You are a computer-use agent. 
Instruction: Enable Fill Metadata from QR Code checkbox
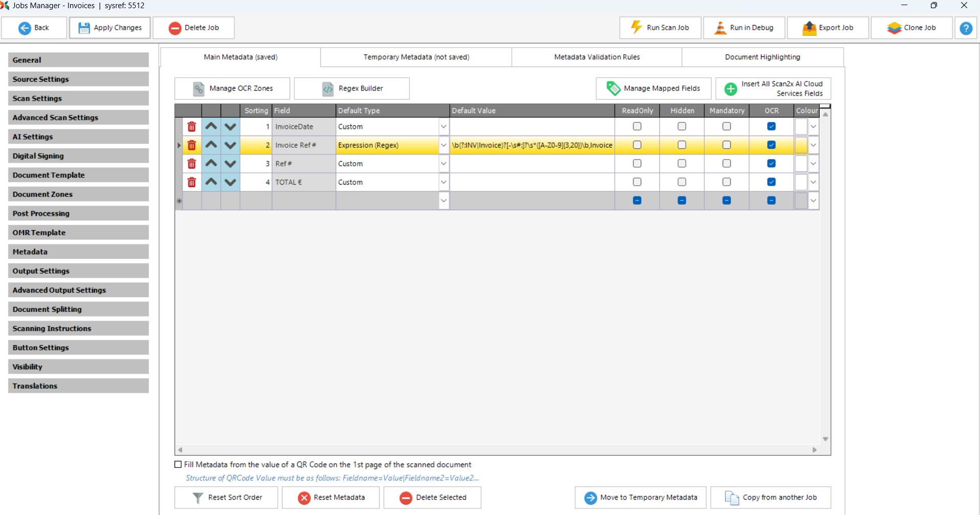(178, 464)
